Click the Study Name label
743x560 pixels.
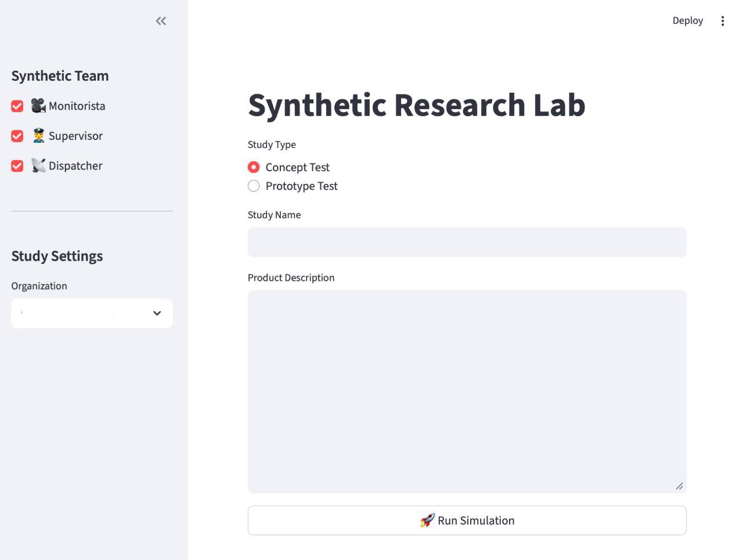[274, 215]
